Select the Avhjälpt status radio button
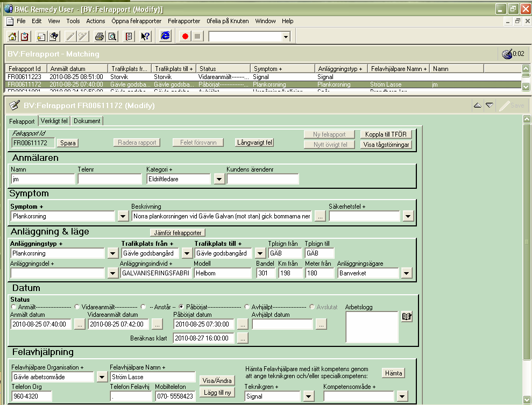This screenshot has height=405, width=532. (247, 307)
